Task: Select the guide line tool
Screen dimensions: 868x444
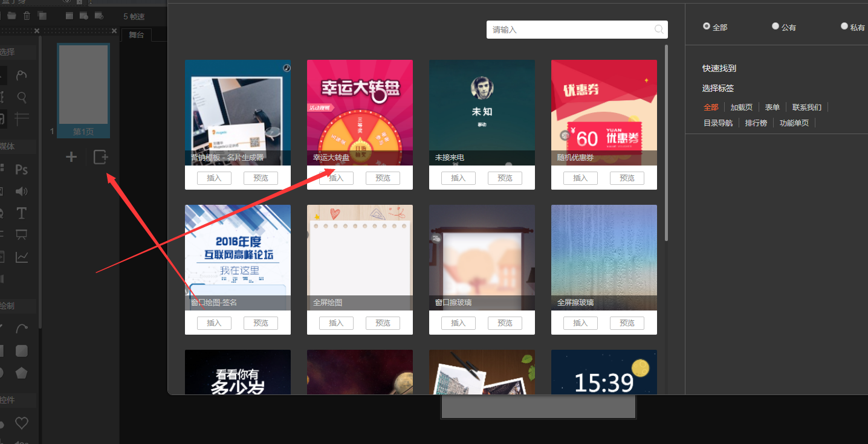Action: coord(22,118)
